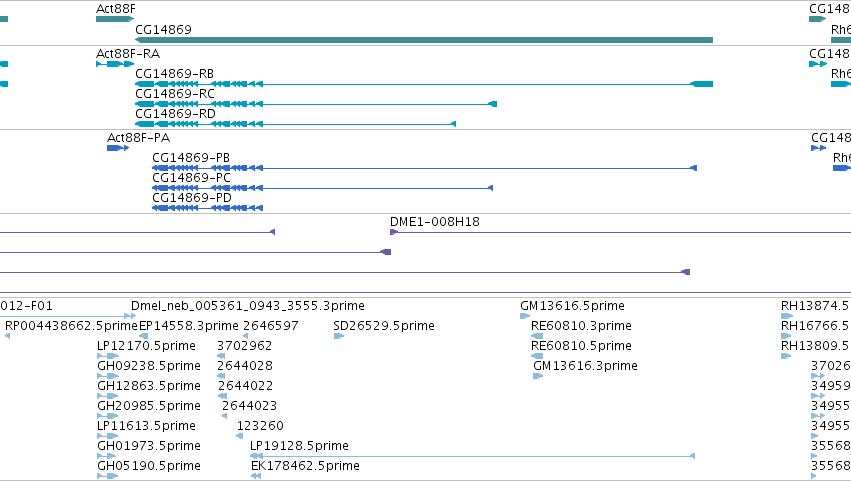This screenshot has width=851, height=481.
Task: Select the LP11613.5prime EST glyph
Action: click(x=107, y=436)
